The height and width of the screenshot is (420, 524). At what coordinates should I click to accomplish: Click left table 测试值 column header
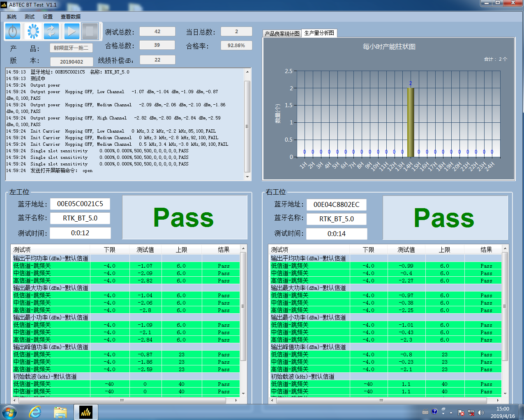coord(145,250)
